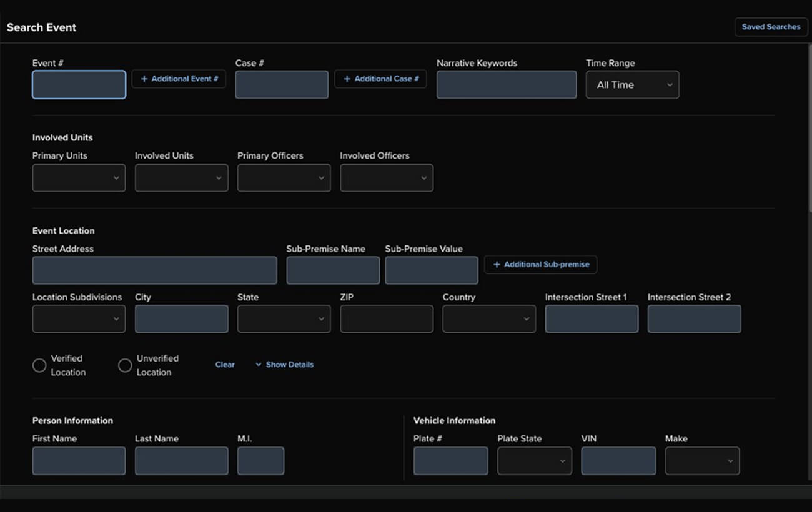Open the Plate State dropdown
The image size is (812, 512).
coord(534,460)
